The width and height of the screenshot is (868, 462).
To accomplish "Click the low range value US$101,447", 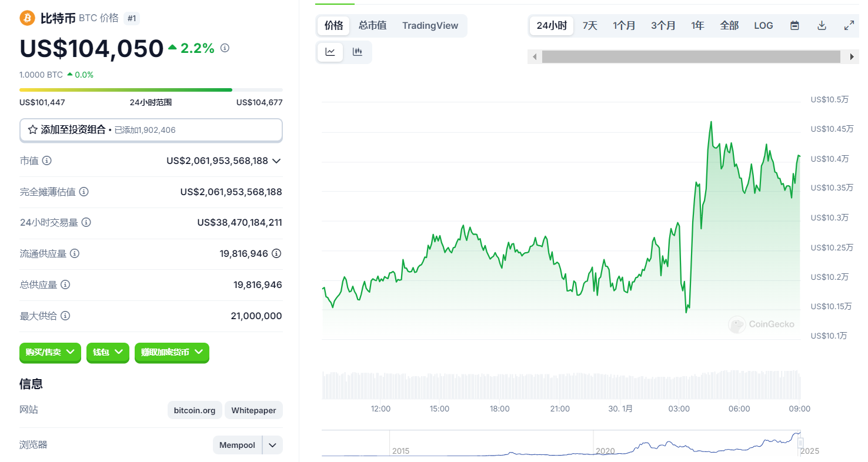I will pos(42,102).
